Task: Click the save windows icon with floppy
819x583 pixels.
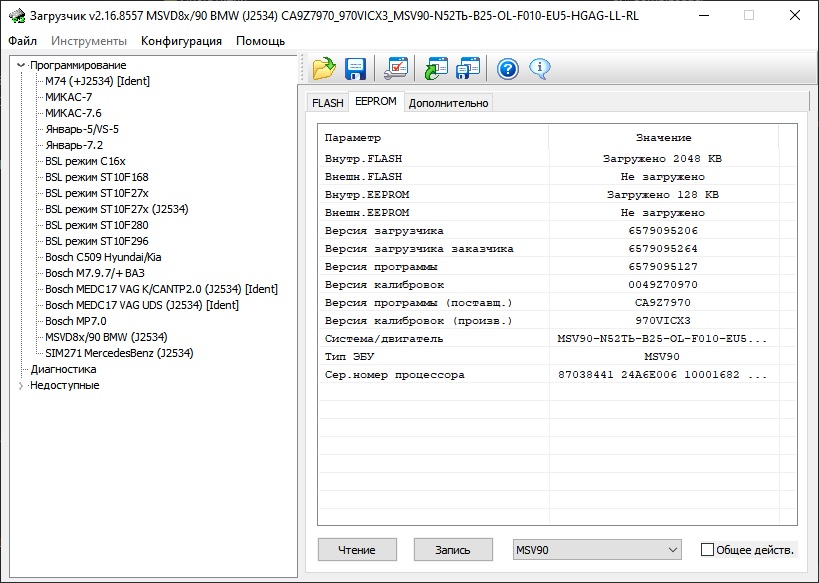Action: pos(468,69)
